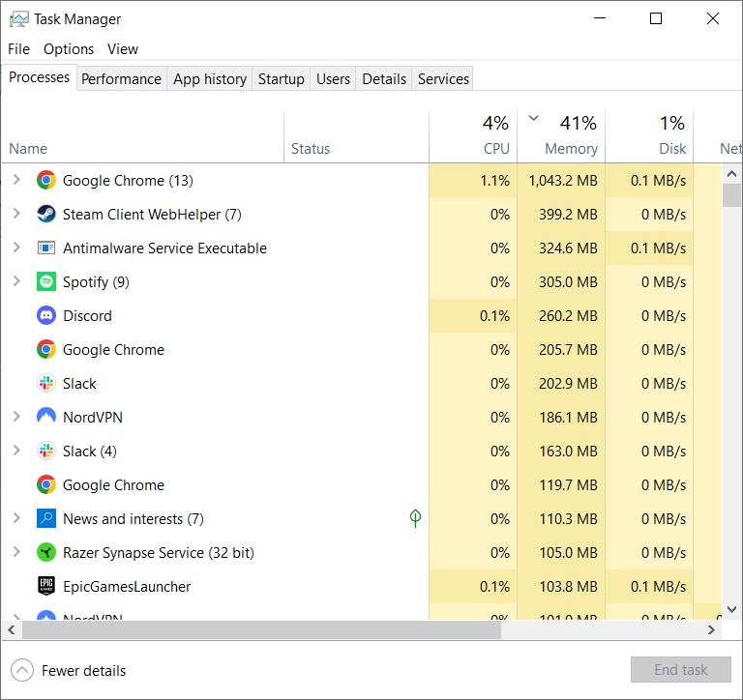The image size is (743, 700).
Task: Click the 103.8 MB memory value
Action: (568, 587)
